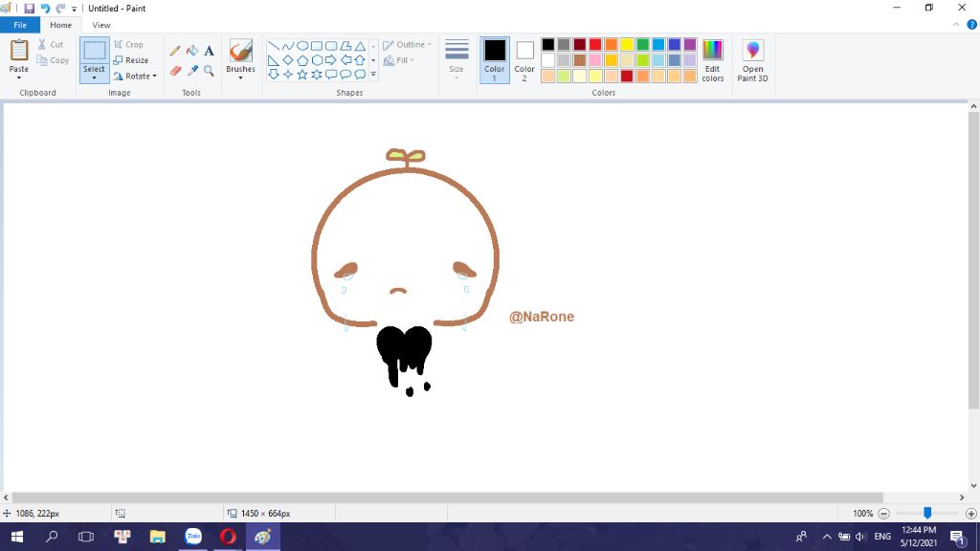Open the Brushes tool
The height and width of the screenshot is (551, 980).
(x=240, y=52)
